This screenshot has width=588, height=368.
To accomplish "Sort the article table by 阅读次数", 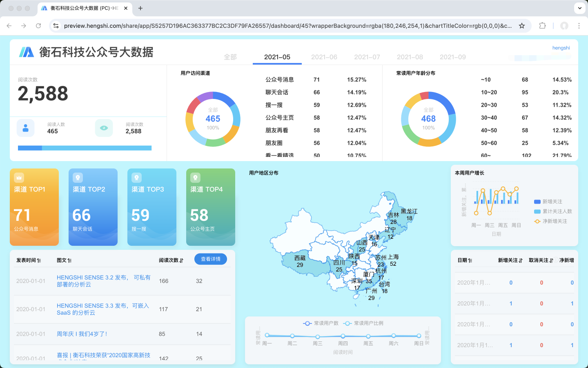I will point(171,260).
